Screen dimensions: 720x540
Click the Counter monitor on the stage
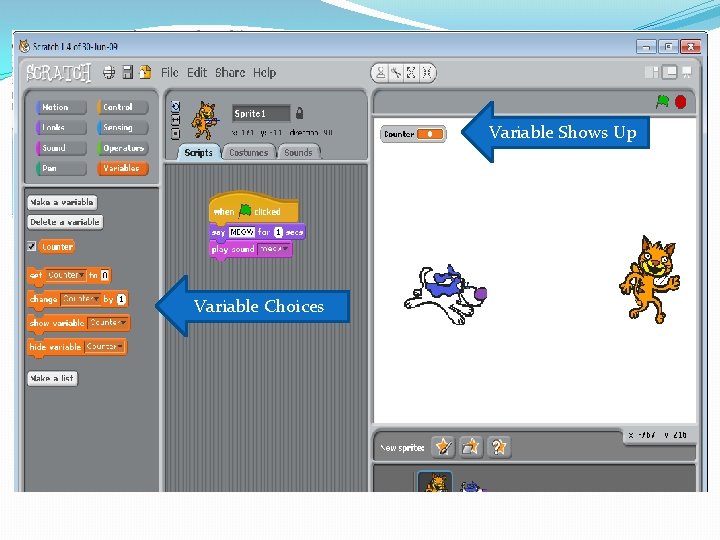[x=413, y=134]
